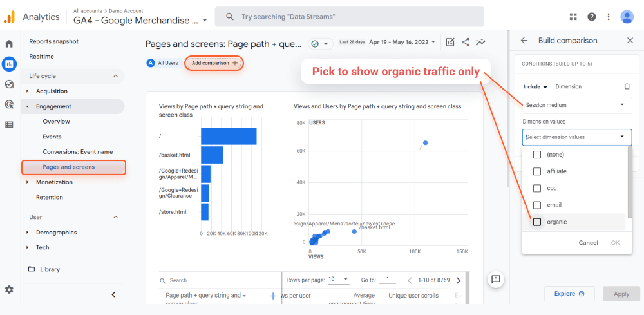Check the email dimension value

pyautogui.click(x=537, y=205)
